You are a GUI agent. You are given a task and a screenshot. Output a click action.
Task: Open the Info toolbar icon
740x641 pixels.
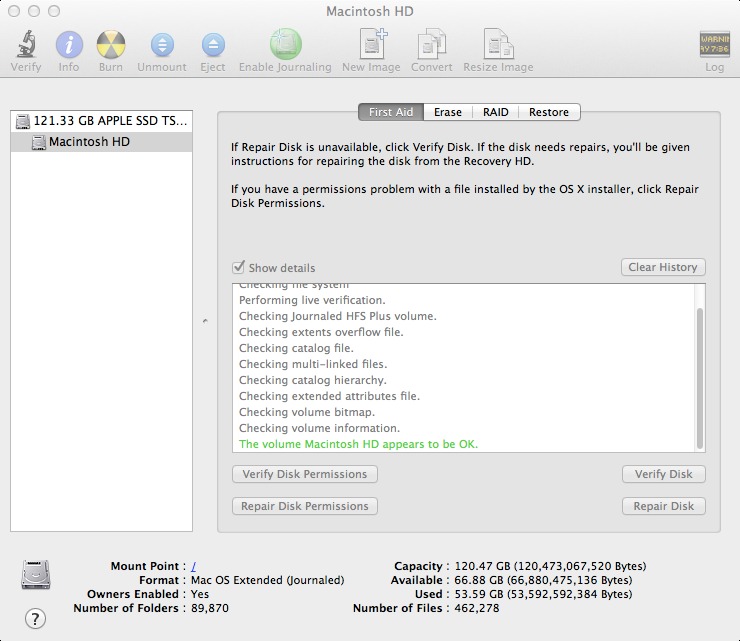coord(69,45)
